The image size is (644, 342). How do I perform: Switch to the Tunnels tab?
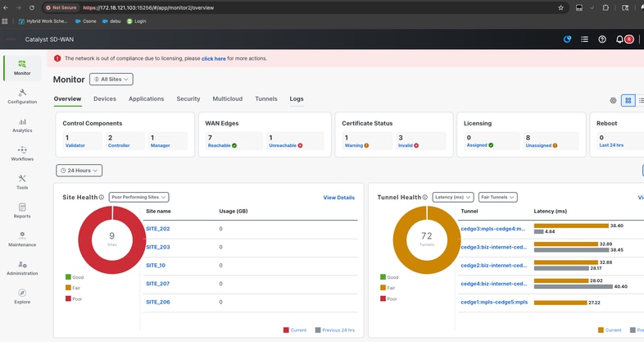coord(266,99)
